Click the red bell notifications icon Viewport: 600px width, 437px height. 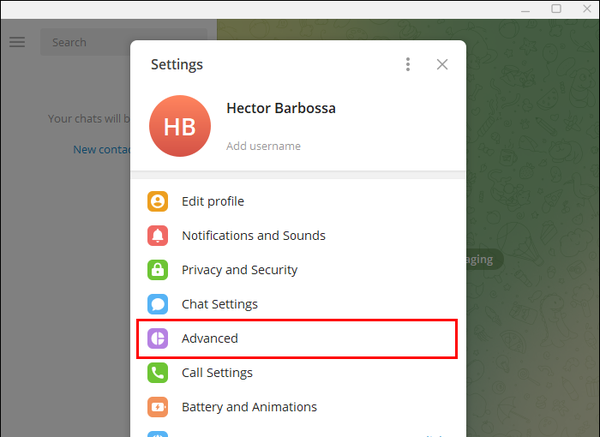click(x=158, y=235)
